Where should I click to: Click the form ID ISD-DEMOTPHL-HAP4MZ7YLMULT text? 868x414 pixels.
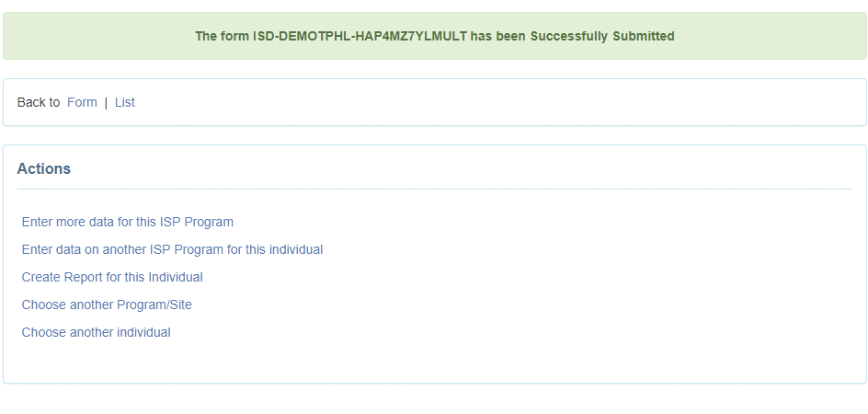pos(360,37)
